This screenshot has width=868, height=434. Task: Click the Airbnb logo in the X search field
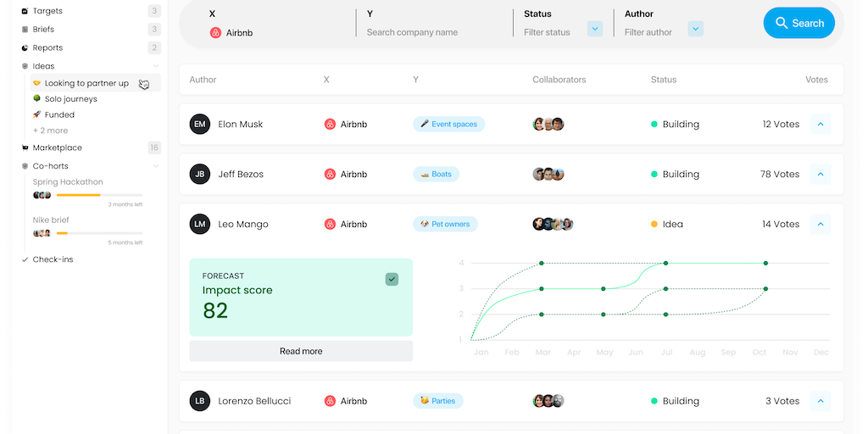coord(216,33)
